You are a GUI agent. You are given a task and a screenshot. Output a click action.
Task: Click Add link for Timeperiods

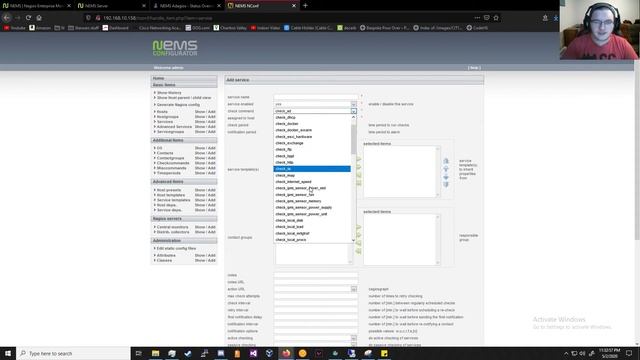coord(211,173)
